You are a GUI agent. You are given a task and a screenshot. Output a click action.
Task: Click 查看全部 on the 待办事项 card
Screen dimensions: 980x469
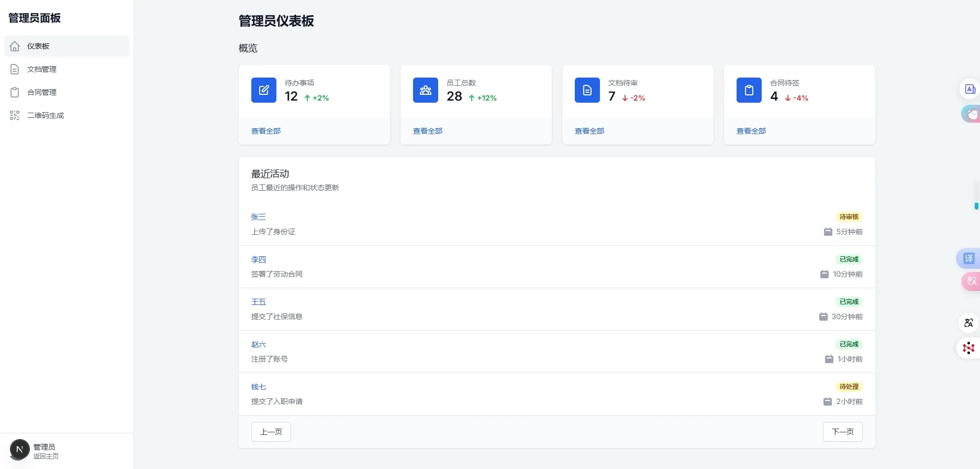tap(266, 131)
